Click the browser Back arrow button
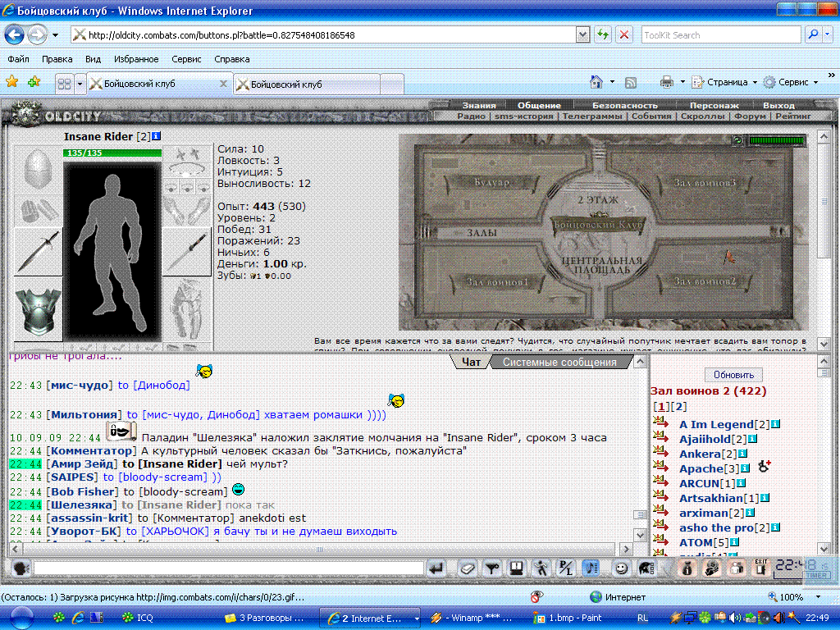Screen dimensions: 840x630 (x=15, y=35)
